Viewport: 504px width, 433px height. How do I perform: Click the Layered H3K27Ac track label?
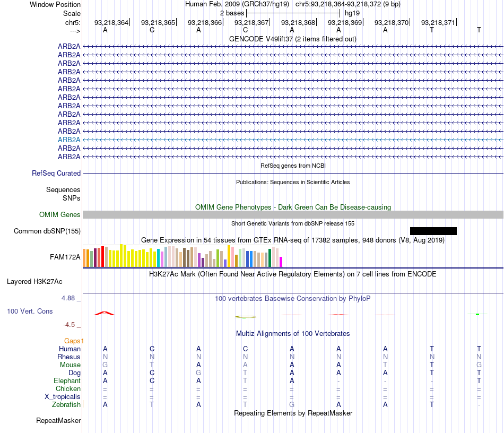(34, 282)
